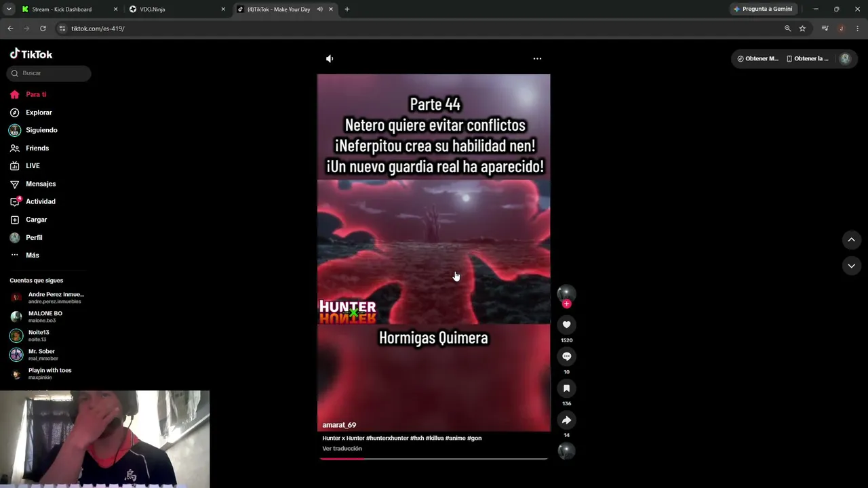The width and height of the screenshot is (868, 488).
Task: Click Ver traducción under the caption
Action: click(342, 449)
